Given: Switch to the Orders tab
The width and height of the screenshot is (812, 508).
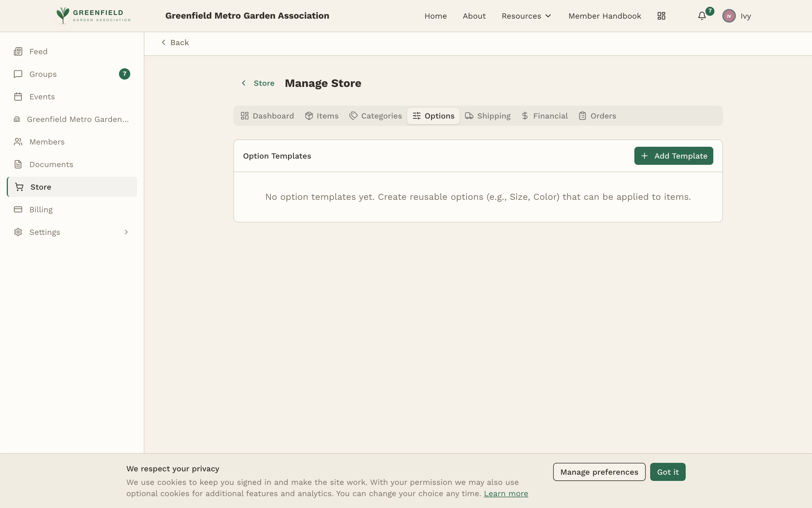Looking at the screenshot, I should (597, 116).
